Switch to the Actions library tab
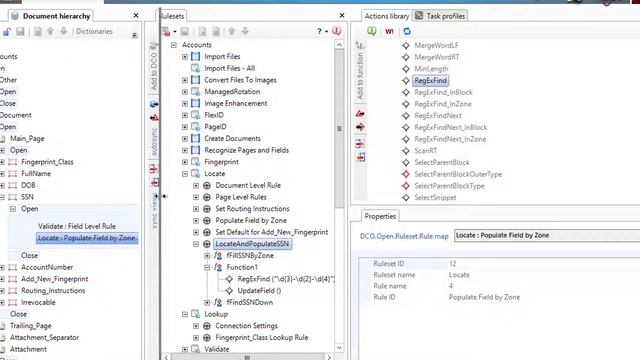 click(x=387, y=16)
